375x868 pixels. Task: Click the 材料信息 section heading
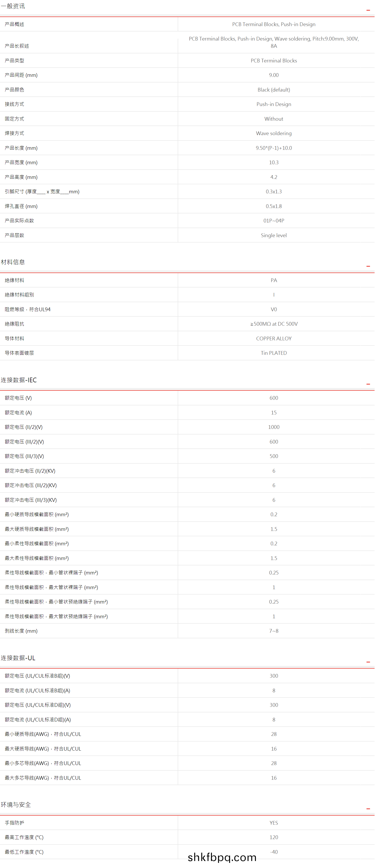point(13,262)
